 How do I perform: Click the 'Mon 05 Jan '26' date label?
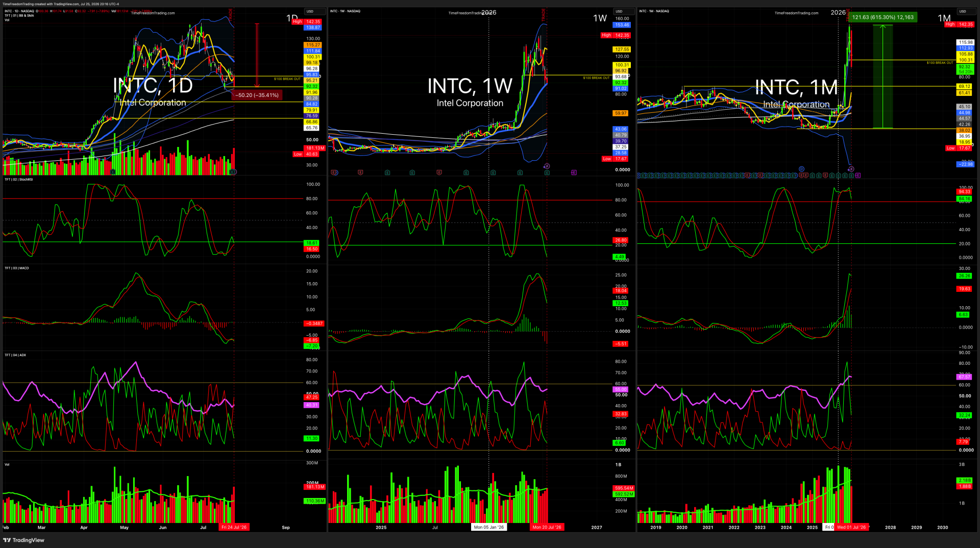pyautogui.click(x=489, y=528)
